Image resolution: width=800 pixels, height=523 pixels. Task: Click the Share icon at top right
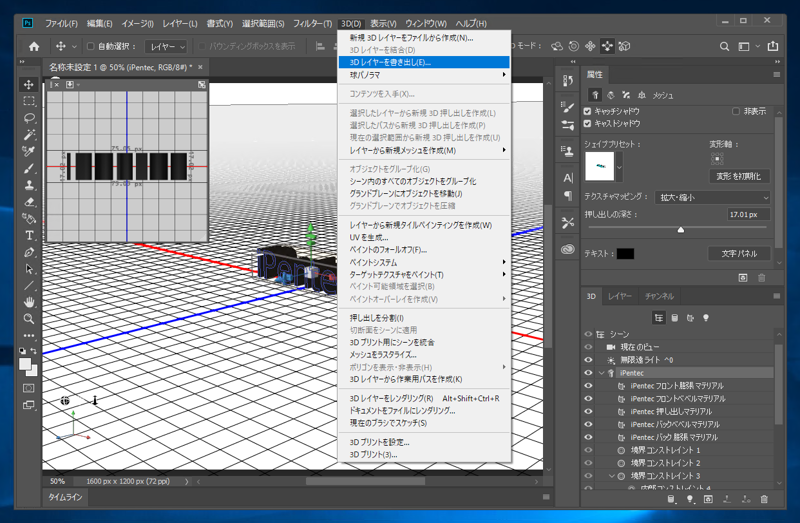point(773,46)
